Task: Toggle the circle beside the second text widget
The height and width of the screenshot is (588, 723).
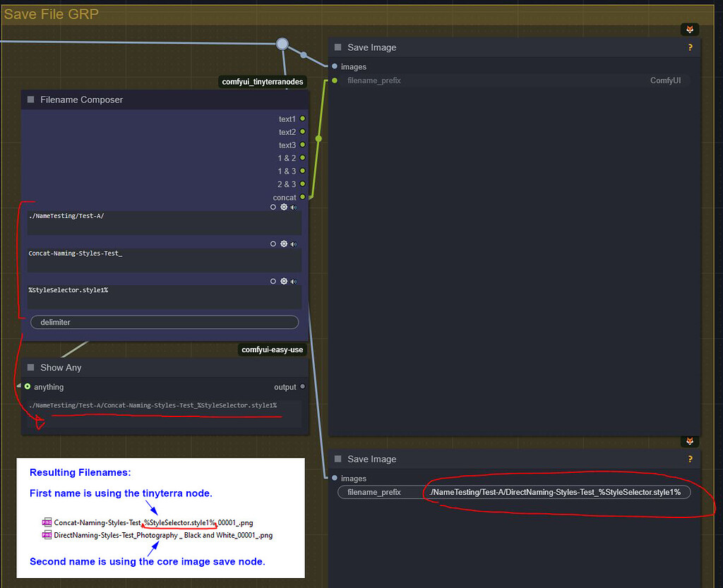Action: pos(273,244)
